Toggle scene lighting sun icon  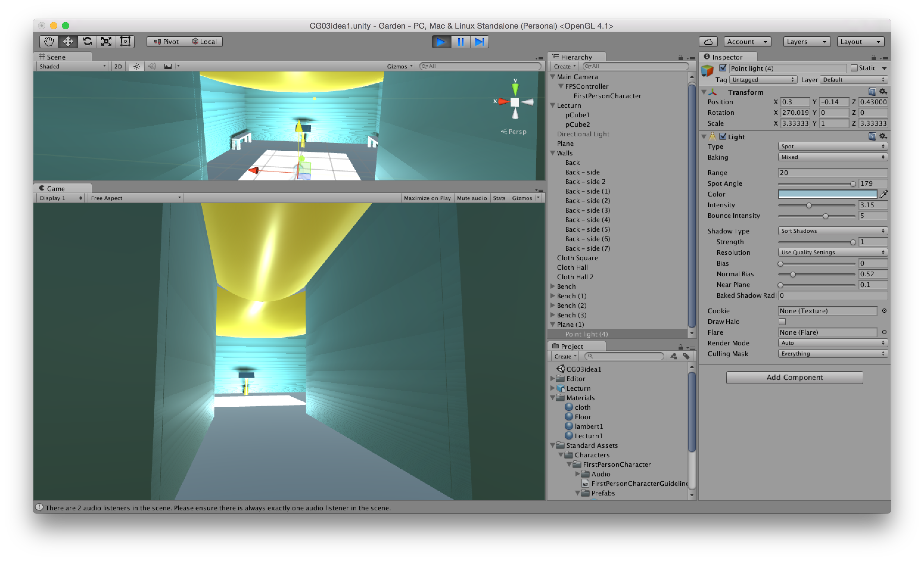click(x=136, y=66)
